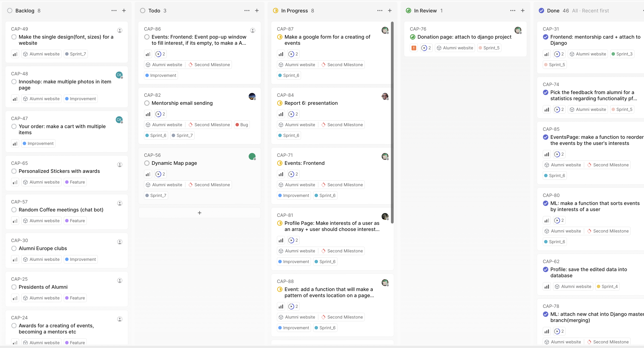Click Second Milestone icon on CAP-56 card
Image resolution: width=644 pixels, height=348 pixels.
[190, 185]
